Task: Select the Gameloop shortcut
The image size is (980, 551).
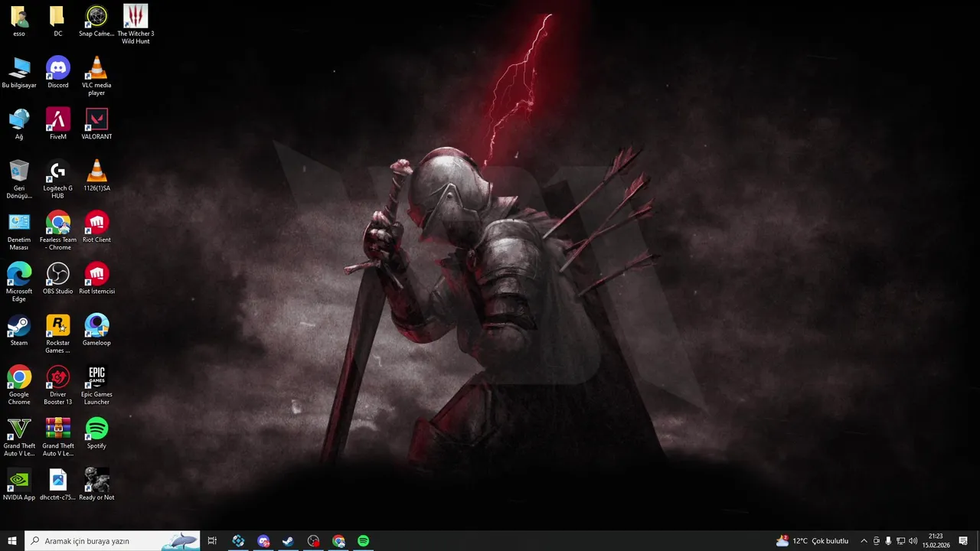Action: [96, 329]
